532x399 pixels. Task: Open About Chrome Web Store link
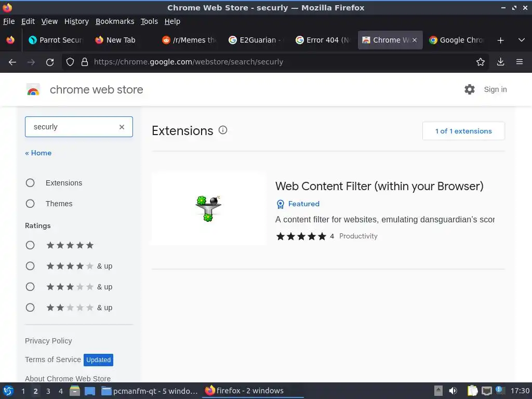coord(68,379)
